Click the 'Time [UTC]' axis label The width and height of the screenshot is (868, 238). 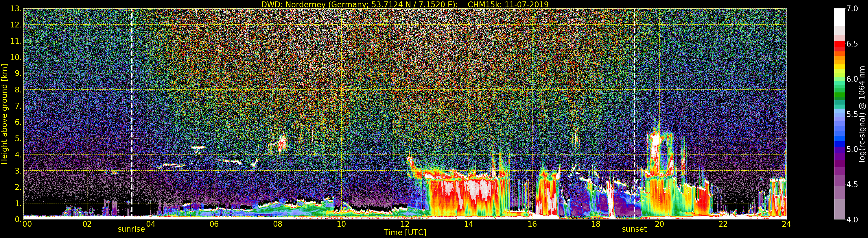click(405, 233)
